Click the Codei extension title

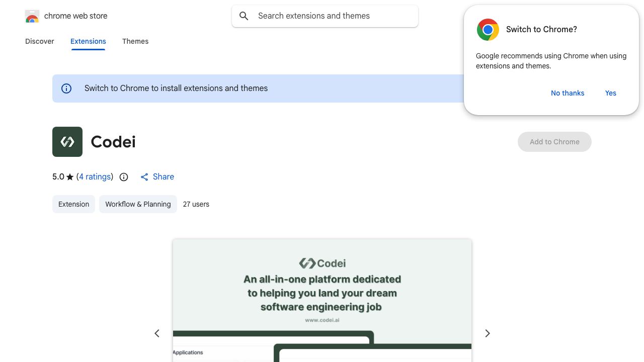click(x=113, y=142)
